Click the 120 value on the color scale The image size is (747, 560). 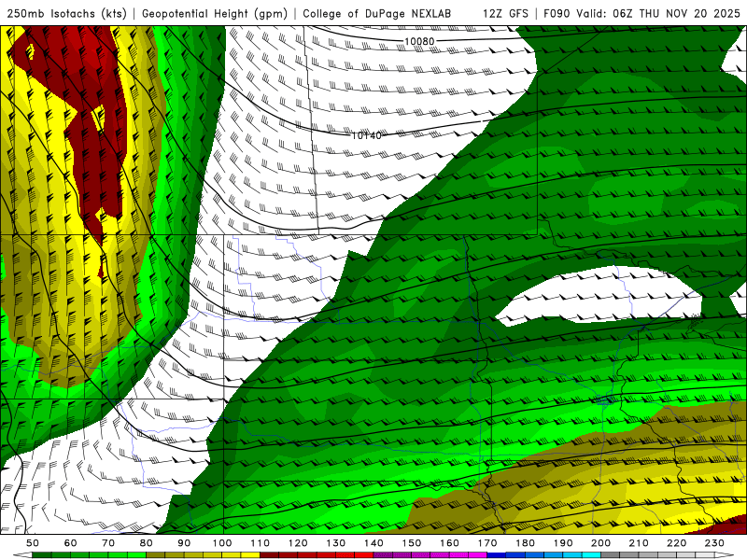tap(298, 543)
